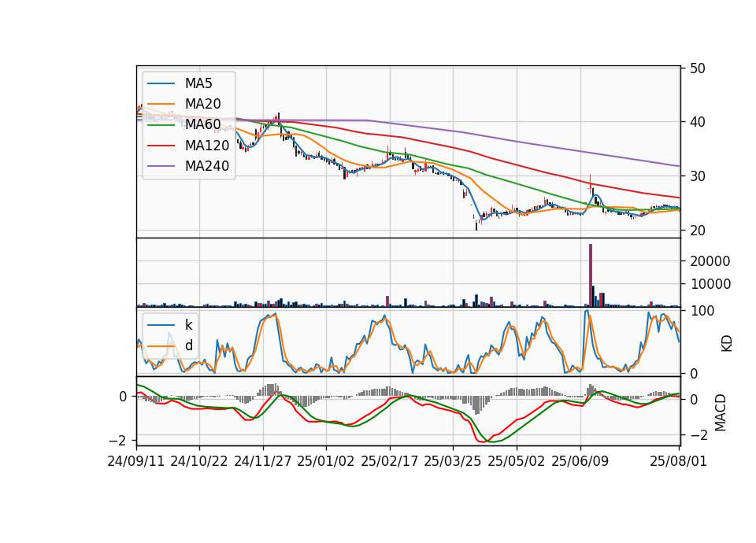Click the 24/09/11 date axis label
Image resolution: width=756 pixels, height=543 pixels.
pos(136,461)
